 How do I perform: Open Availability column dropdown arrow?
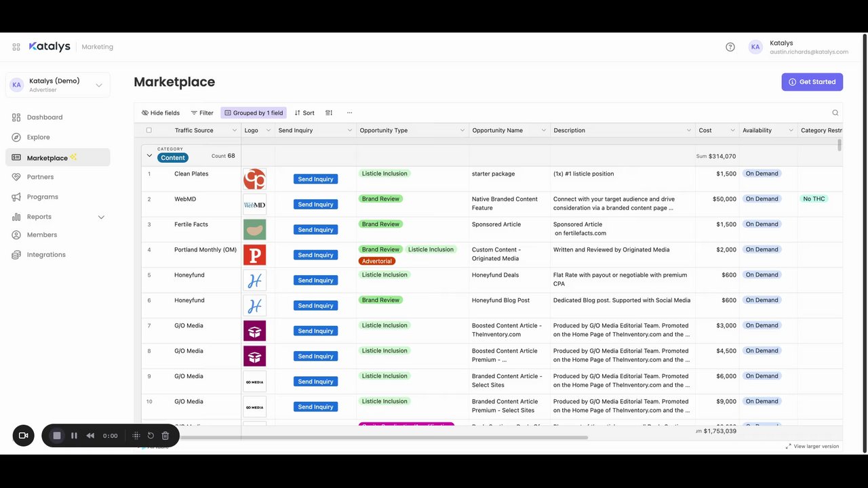tap(791, 130)
